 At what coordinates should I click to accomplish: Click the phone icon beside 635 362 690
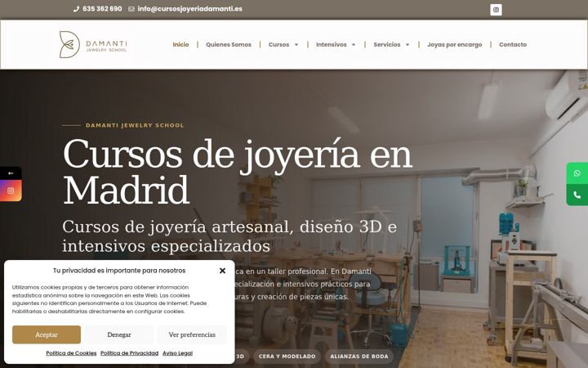click(x=76, y=9)
